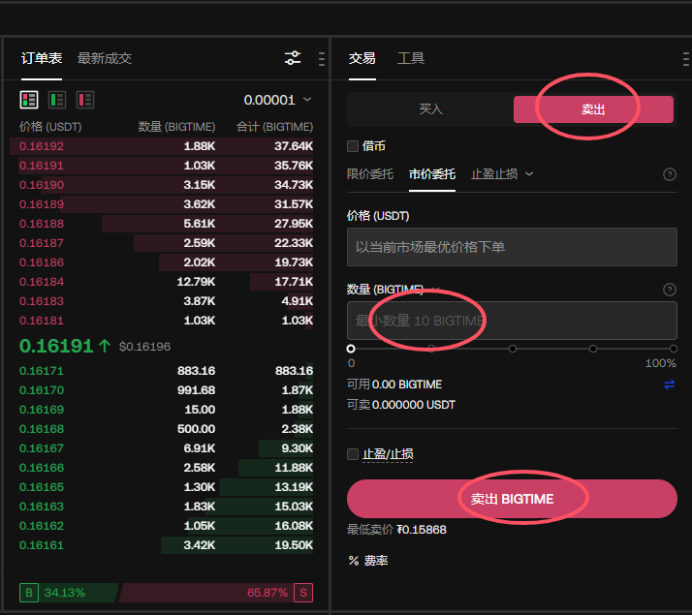Select combined buy and sell order book view
Viewport: 692px width, 616px height.
coord(29,100)
